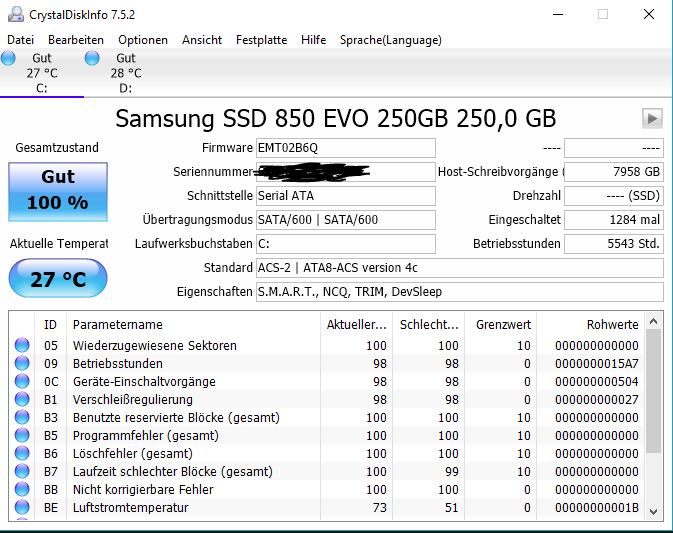Click the blue status orb for drive C:
The image size is (673, 533).
[x=8, y=58]
